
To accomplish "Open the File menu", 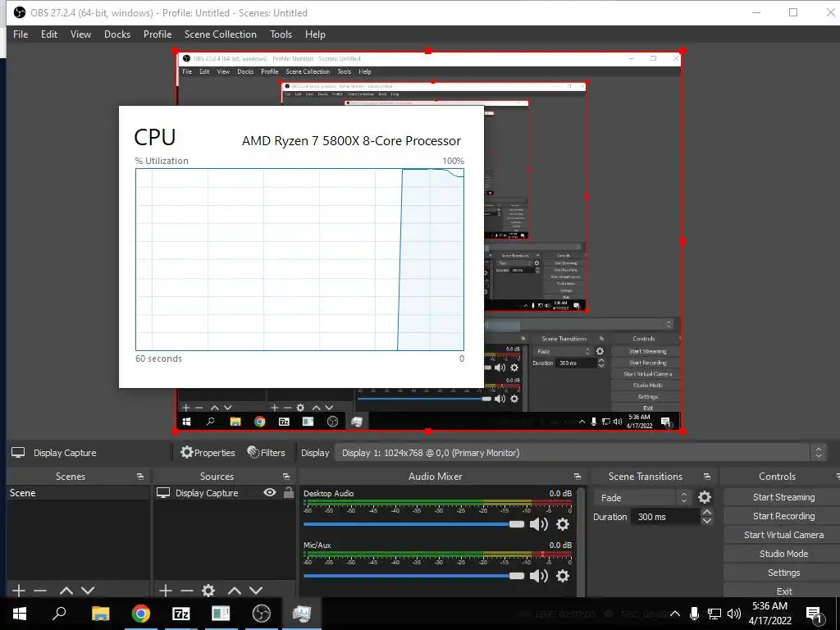I will tap(21, 34).
